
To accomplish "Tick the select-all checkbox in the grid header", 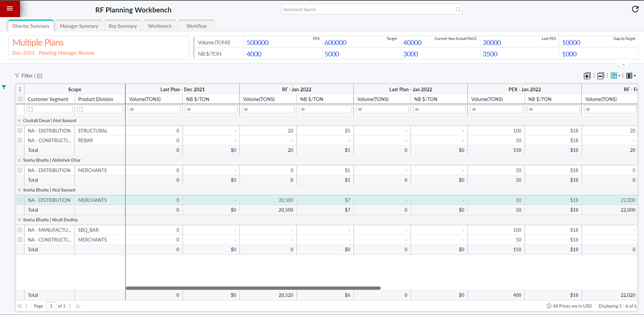I will [x=20, y=99].
